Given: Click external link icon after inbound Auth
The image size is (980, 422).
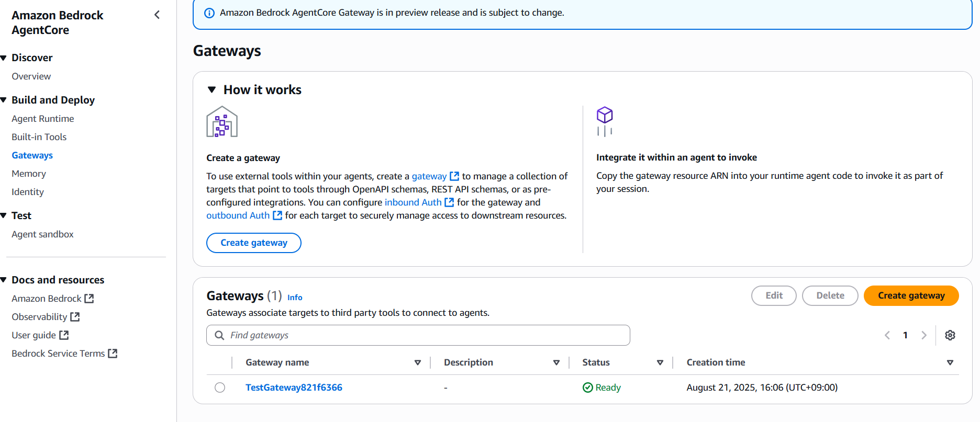Looking at the screenshot, I should 449,202.
